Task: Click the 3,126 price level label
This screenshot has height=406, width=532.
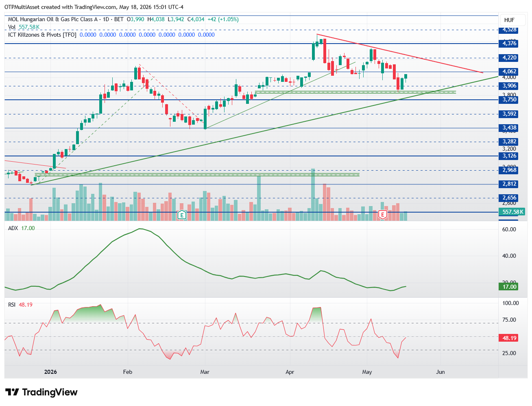Action: tap(509, 156)
